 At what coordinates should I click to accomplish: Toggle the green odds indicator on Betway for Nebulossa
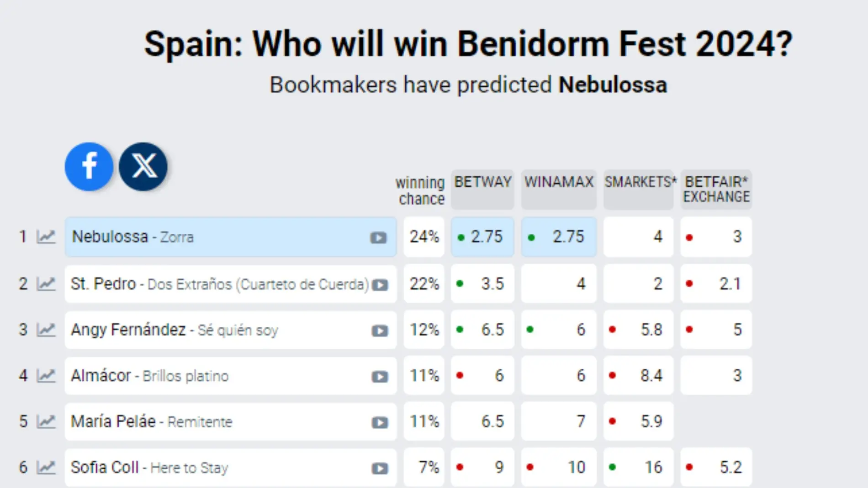coord(460,237)
